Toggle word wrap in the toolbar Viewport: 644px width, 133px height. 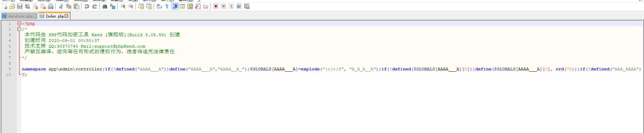point(159,6)
